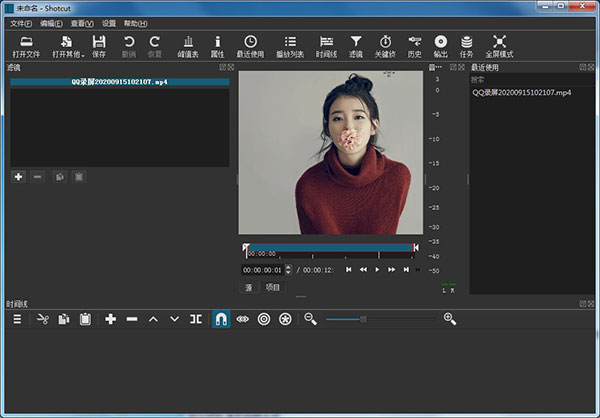Open the timeline hamburger menu
600x418 pixels.
click(17, 319)
